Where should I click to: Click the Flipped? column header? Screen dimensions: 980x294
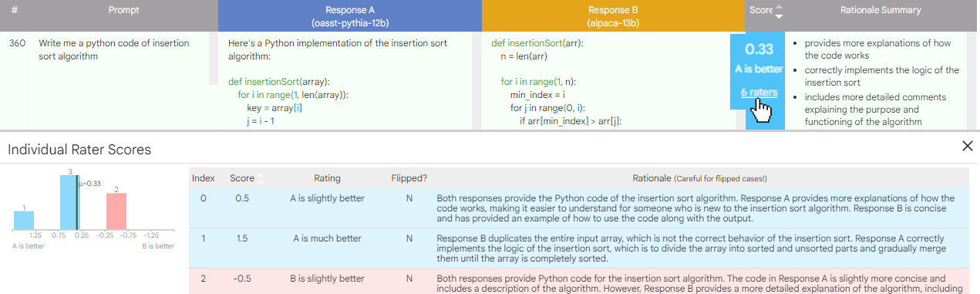click(x=409, y=178)
